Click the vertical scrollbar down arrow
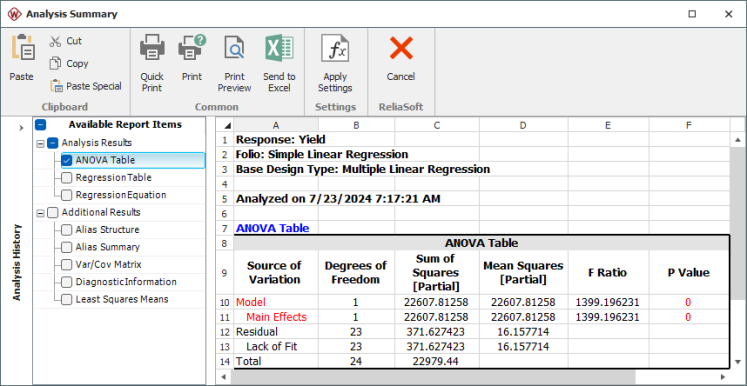Viewport: 747px width, 386px height. 738,362
